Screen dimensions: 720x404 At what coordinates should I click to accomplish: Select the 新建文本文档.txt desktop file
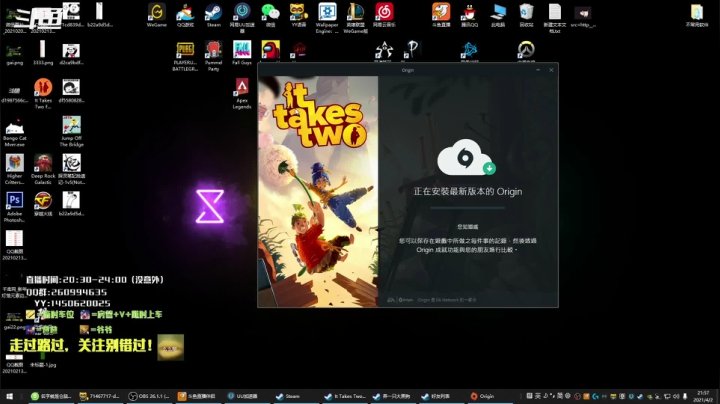[x=555, y=18]
